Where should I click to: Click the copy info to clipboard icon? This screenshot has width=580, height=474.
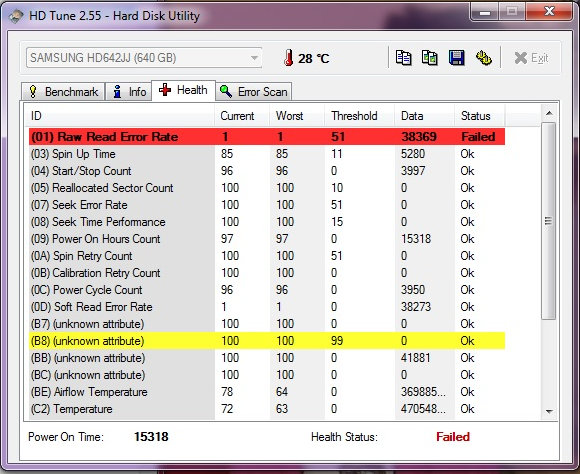click(x=403, y=58)
